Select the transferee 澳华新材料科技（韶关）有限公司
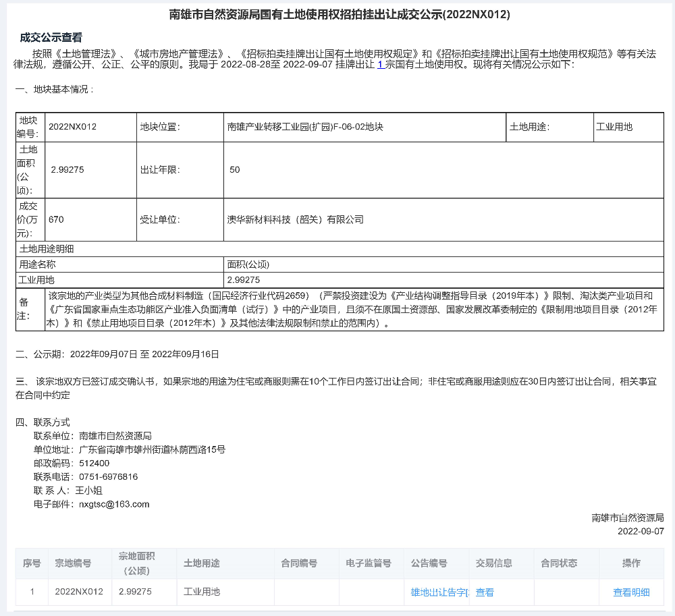Image resolution: width=675 pixels, height=616 pixels. pyautogui.click(x=296, y=219)
